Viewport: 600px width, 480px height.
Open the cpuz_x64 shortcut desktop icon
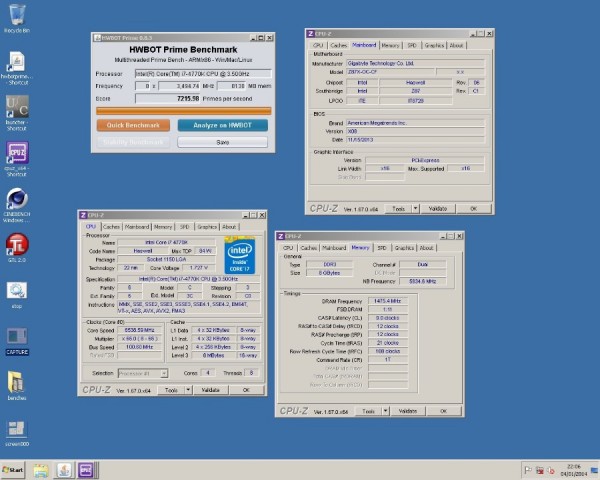pyautogui.click(x=16, y=159)
